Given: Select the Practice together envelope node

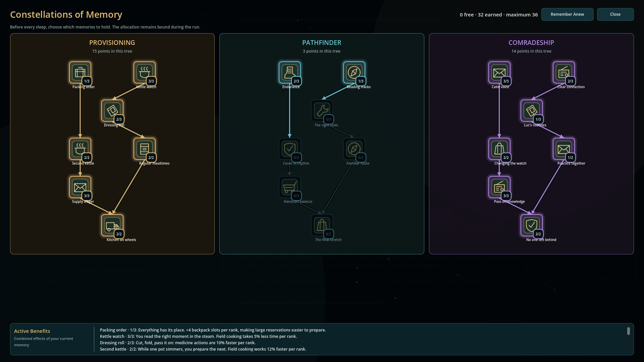Looking at the screenshot, I should click(563, 148).
